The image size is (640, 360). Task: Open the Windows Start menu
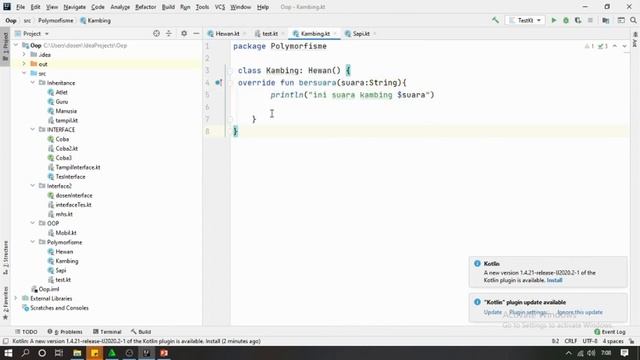(8, 353)
